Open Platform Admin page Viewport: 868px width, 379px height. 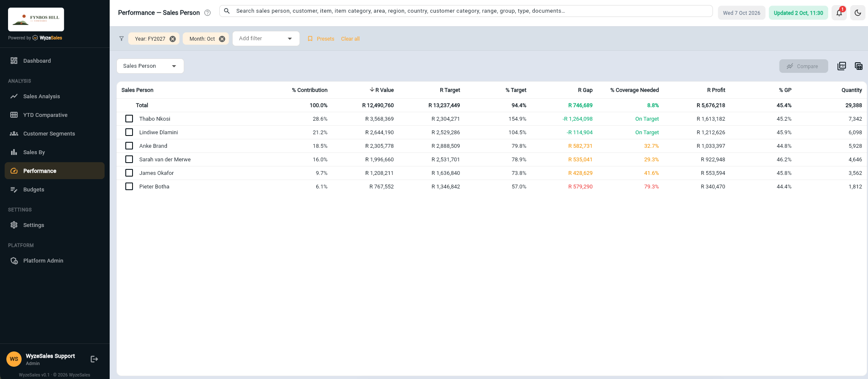click(55, 260)
